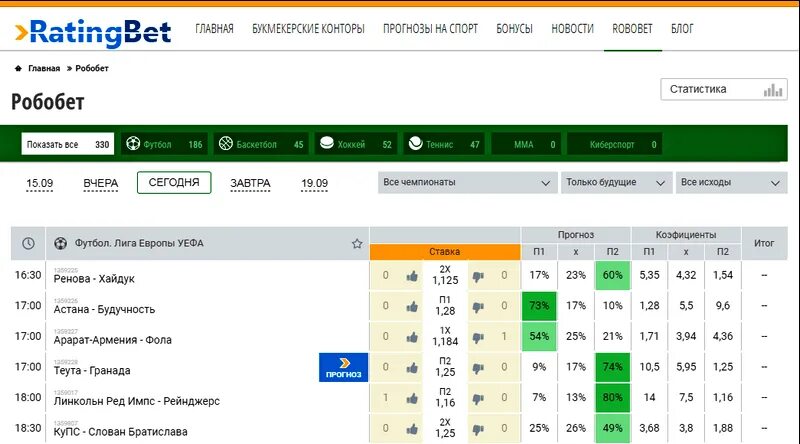Thumbs up the Арарат-Армения - Фола bet
The height and width of the screenshot is (444, 800).
tap(412, 337)
